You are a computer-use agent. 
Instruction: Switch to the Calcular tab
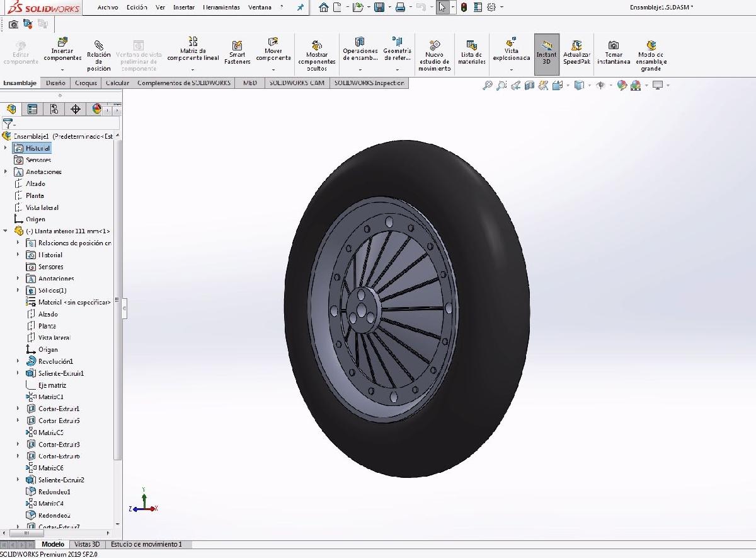118,83
